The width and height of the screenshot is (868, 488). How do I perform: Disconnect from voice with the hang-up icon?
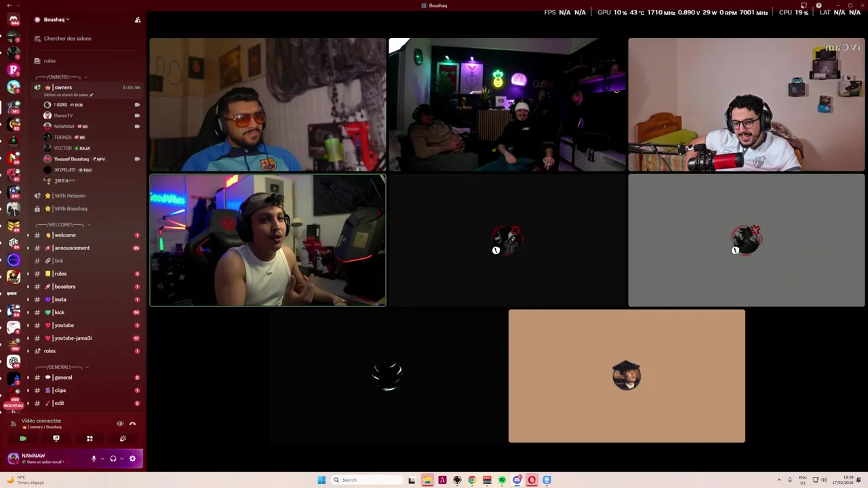pyautogui.click(x=133, y=424)
